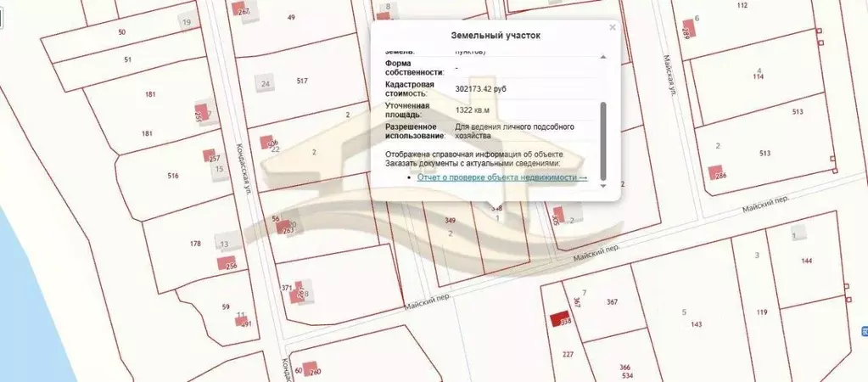Screen dimensions: 868x382
Task: Click the gray building numbered 24
Action: tap(266, 84)
